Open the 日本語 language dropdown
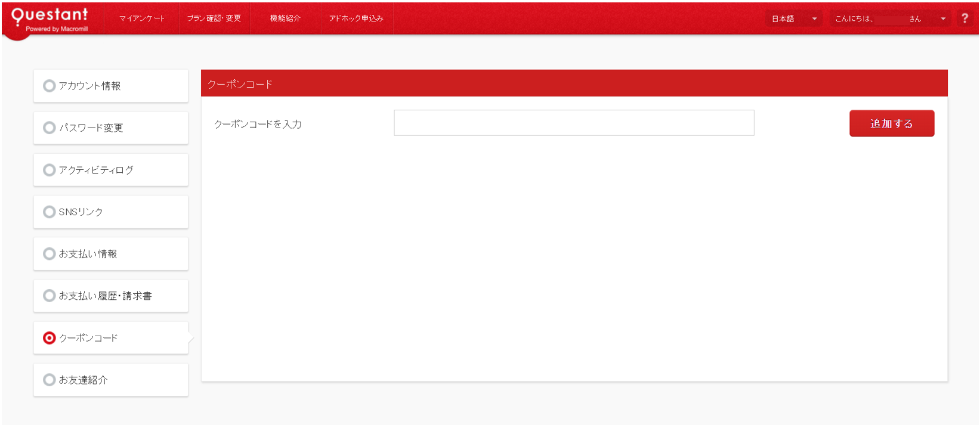Viewport: 980px width, 425px height. click(793, 18)
